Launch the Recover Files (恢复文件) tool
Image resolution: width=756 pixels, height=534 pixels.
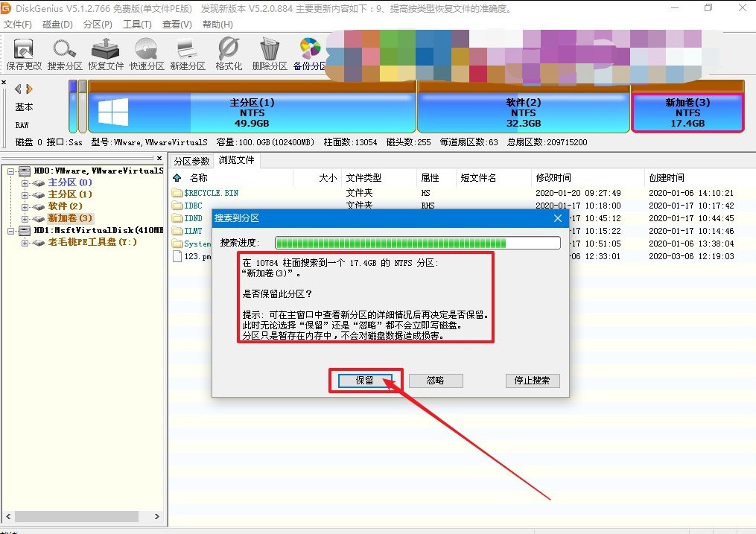tap(106, 54)
